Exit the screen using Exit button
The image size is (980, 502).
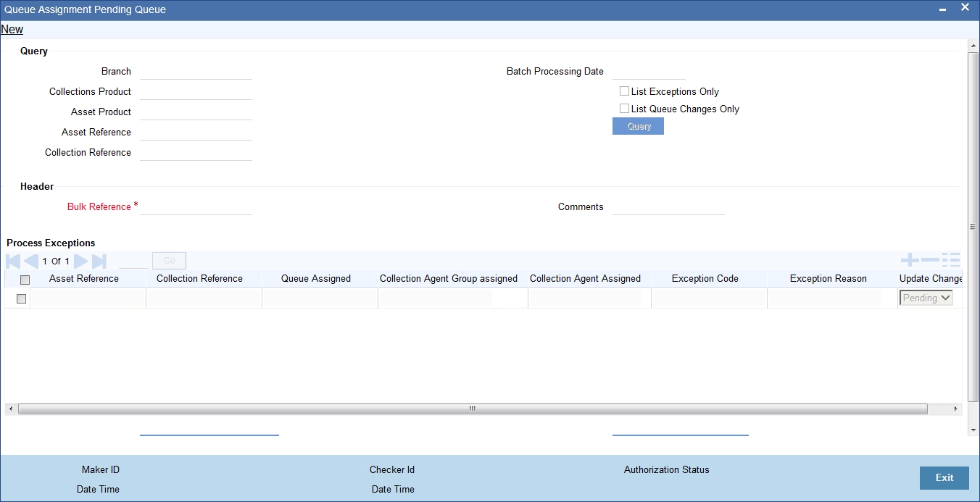[944, 478]
